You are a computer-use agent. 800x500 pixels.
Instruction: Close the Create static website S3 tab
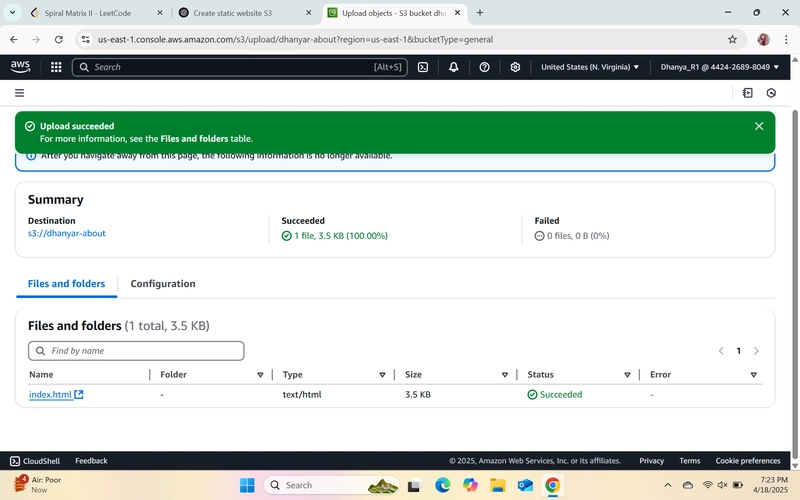click(x=309, y=13)
